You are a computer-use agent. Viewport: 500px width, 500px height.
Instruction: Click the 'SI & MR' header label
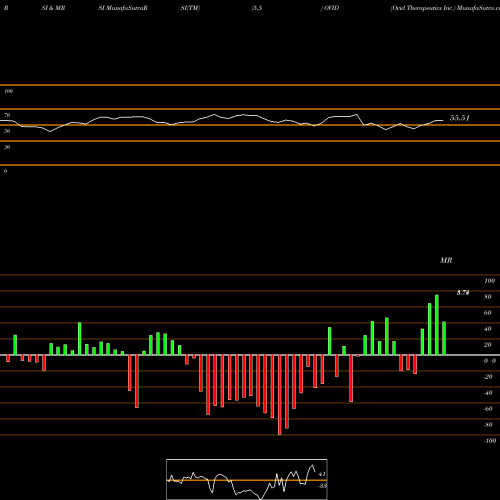[53, 8]
